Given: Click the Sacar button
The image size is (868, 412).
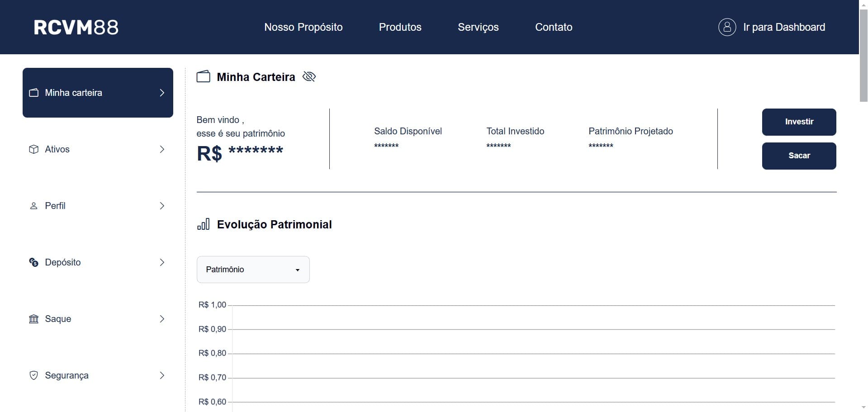Looking at the screenshot, I should (799, 156).
